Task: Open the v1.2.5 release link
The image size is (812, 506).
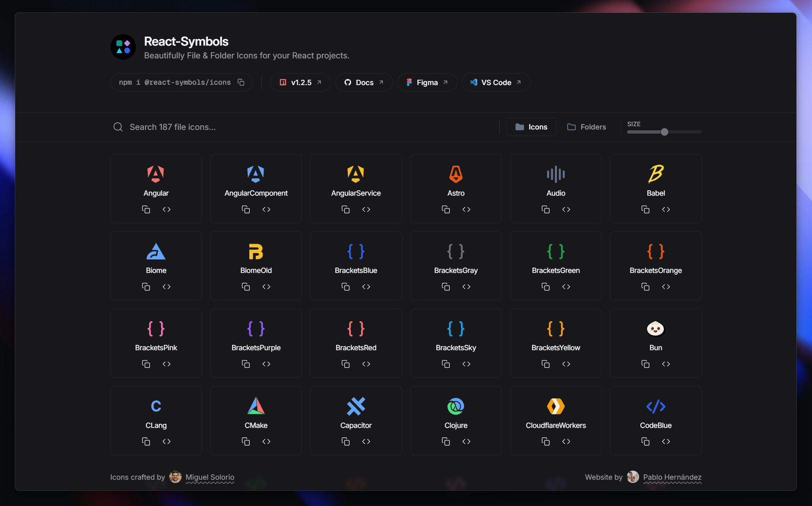Action: pos(300,83)
